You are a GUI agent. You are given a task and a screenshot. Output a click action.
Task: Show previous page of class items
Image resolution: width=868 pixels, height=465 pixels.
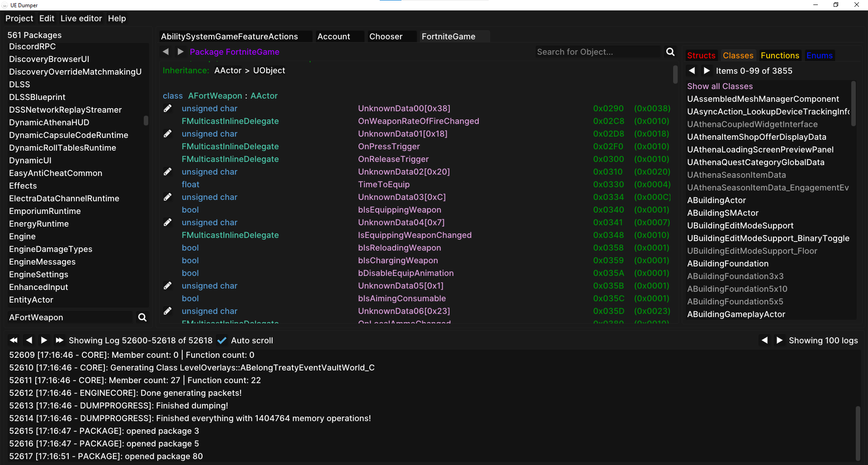692,71
